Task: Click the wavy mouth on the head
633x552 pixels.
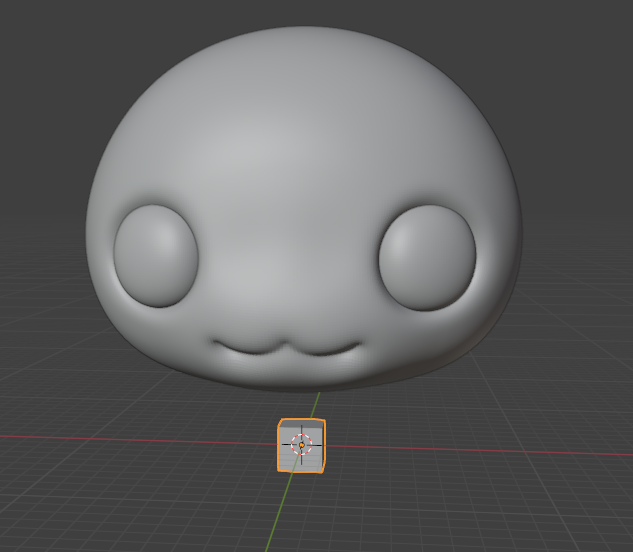Action: click(286, 349)
